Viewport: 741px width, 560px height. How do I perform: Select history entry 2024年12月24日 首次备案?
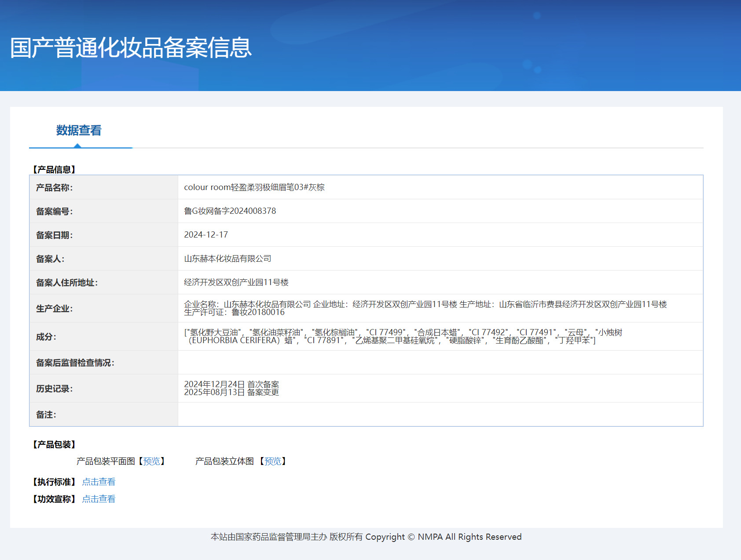[x=231, y=384]
